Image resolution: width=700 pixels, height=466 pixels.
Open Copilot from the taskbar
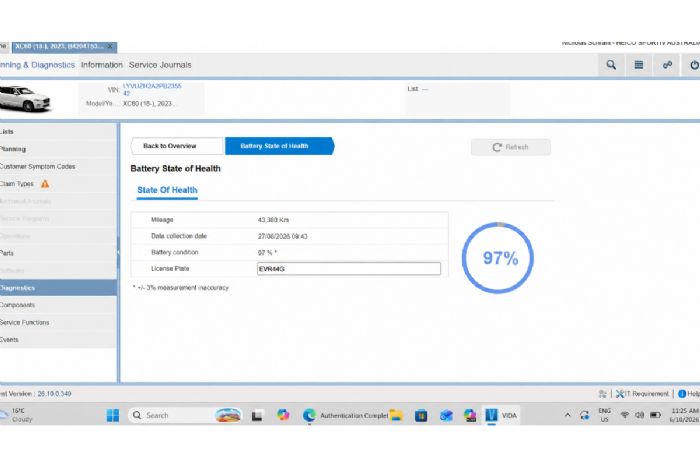(x=283, y=416)
